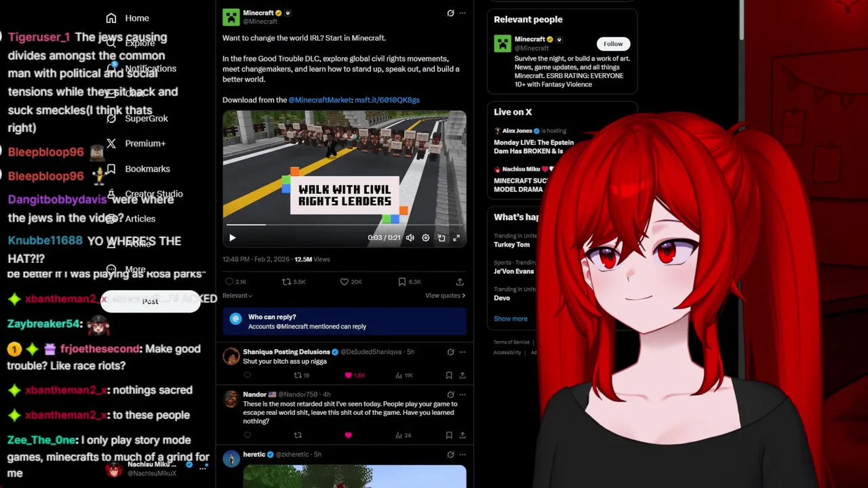This screenshot has height=488, width=868.
Task: Open Shaniqua Posting Delusions profile name
Action: pyautogui.click(x=286, y=352)
